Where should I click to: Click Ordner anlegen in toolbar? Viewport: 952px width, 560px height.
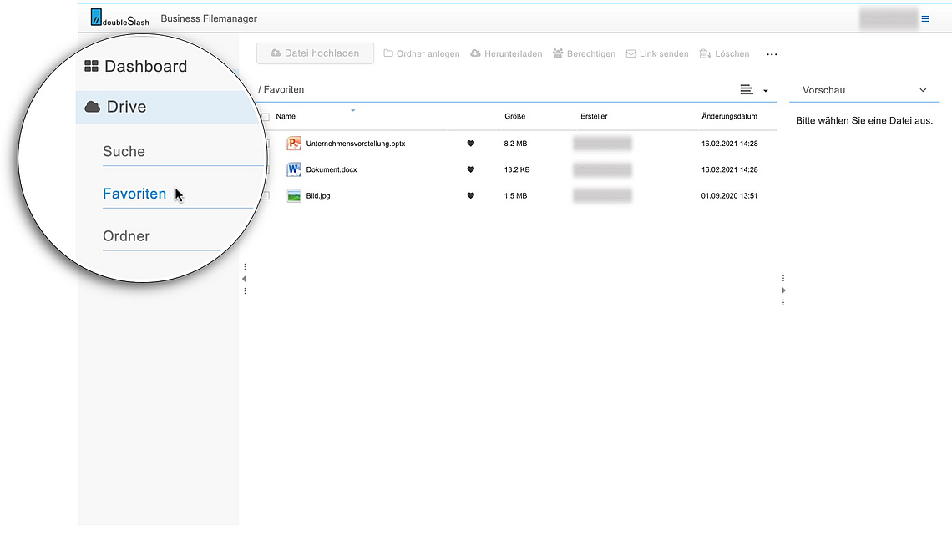point(422,54)
